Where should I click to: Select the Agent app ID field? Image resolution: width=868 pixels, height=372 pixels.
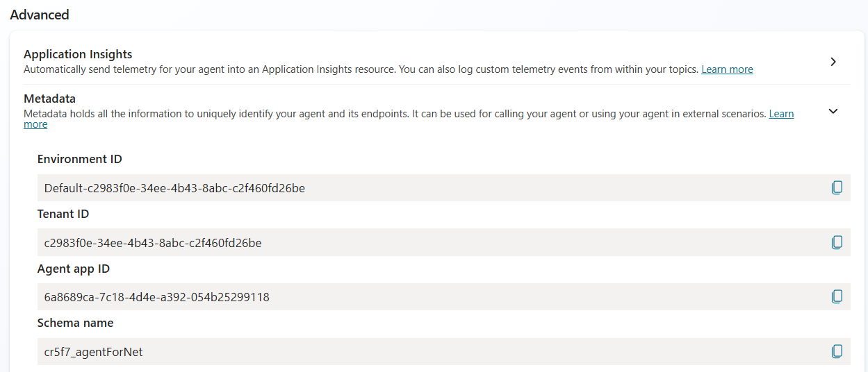[443, 297]
